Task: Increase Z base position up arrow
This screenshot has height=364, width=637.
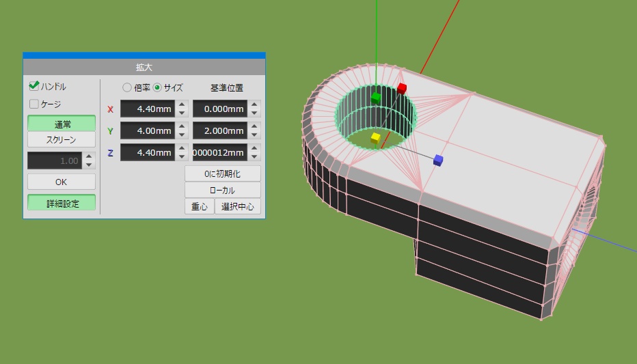Action: (254, 148)
